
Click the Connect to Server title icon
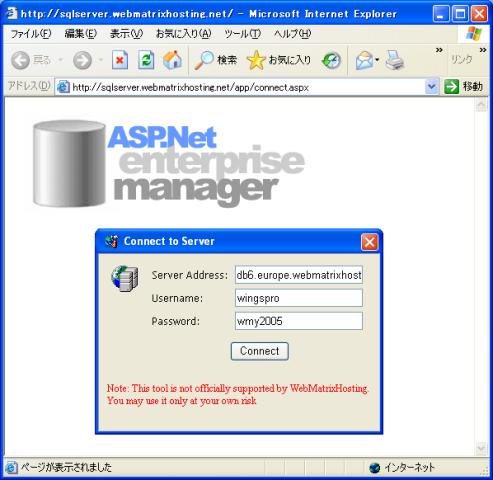pyautogui.click(x=111, y=241)
